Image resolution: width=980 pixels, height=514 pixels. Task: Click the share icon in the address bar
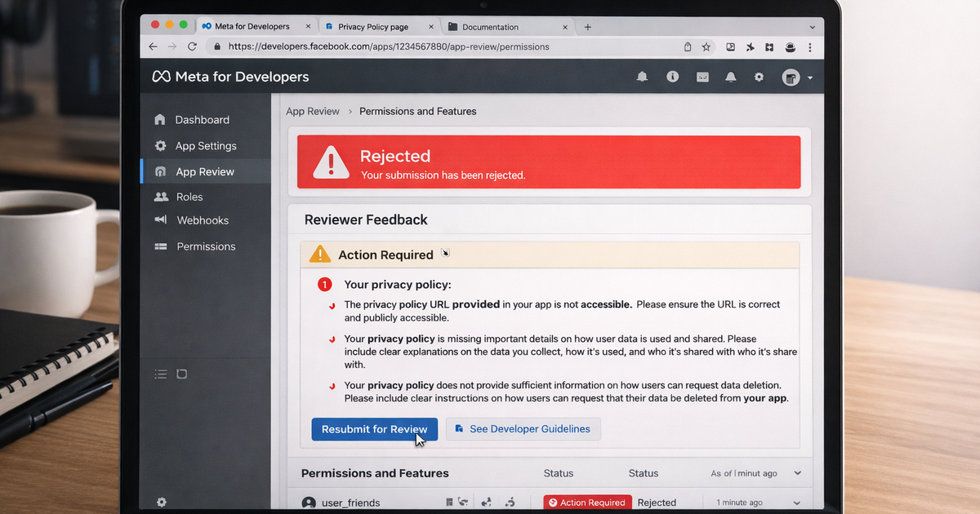click(688, 47)
